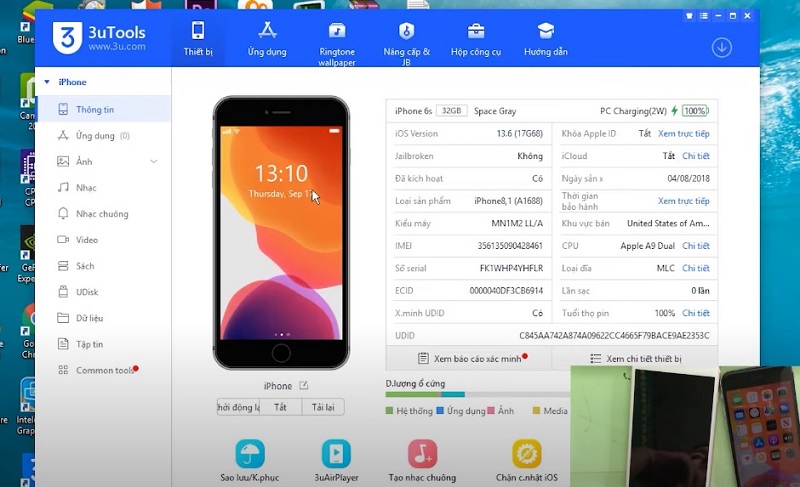The height and width of the screenshot is (487, 800).
Task: Open the Nâng cấp & JB tab
Action: coord(407,43)
